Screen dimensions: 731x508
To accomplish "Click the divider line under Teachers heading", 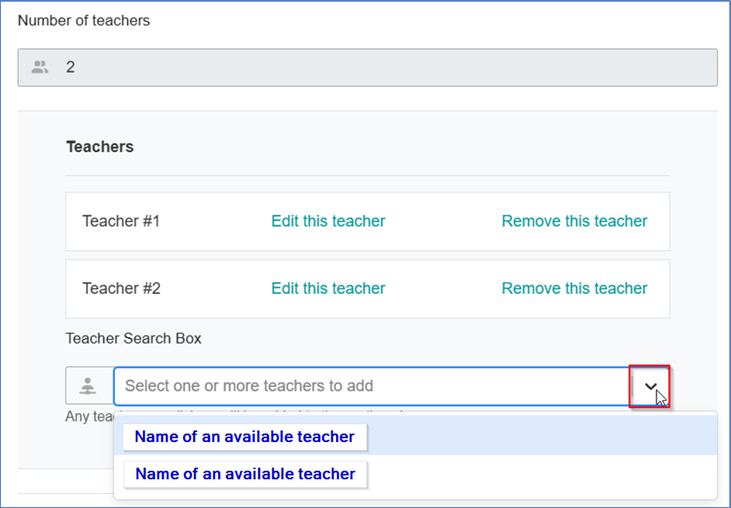I will pyautogui.click(x=367, y=176).
